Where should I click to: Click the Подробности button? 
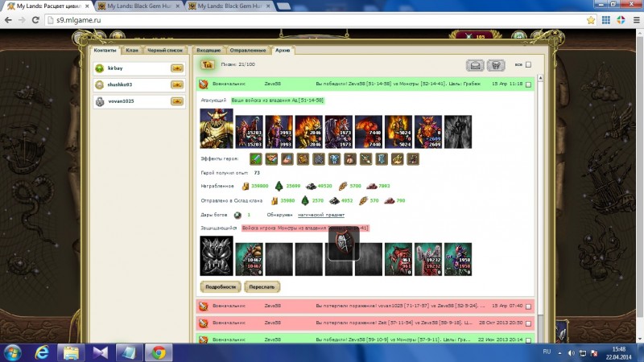pyautogui.click(x=221, y=287)
